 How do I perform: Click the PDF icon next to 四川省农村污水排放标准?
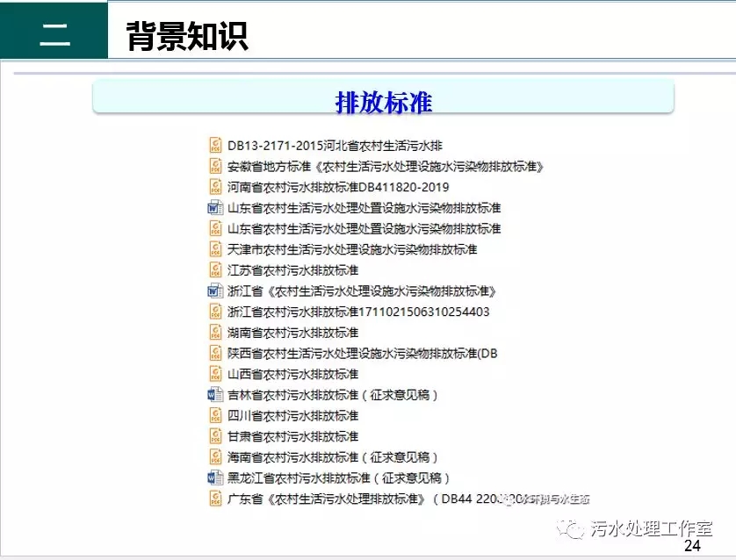[x=215, y=416]
